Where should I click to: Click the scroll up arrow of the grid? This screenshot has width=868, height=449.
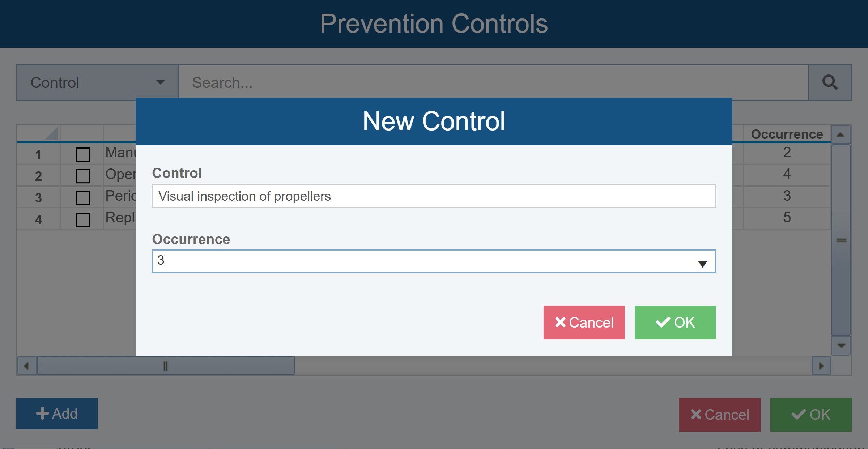(x=841, y=135)
